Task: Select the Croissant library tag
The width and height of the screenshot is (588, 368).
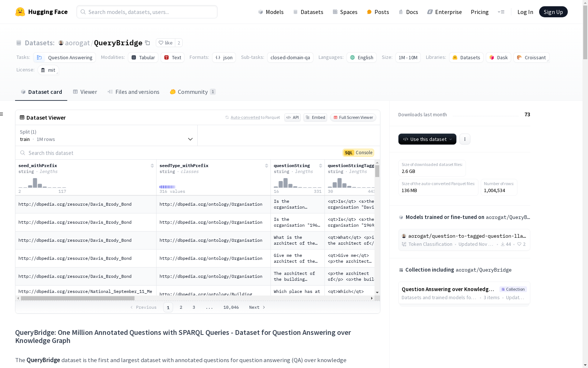Action: [531, 57]
